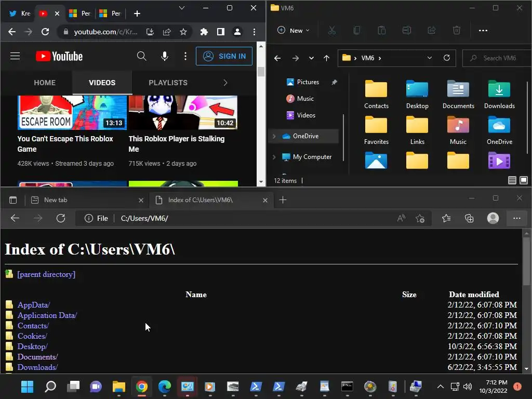Show more channel tabs with right chevron
532x399 pixels.
pos(225,83)
